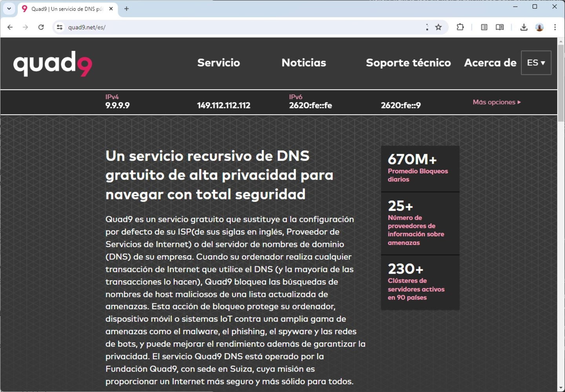565x392 pixels.
Task: Toggle reading mode book icon
Action: [499, 27]
